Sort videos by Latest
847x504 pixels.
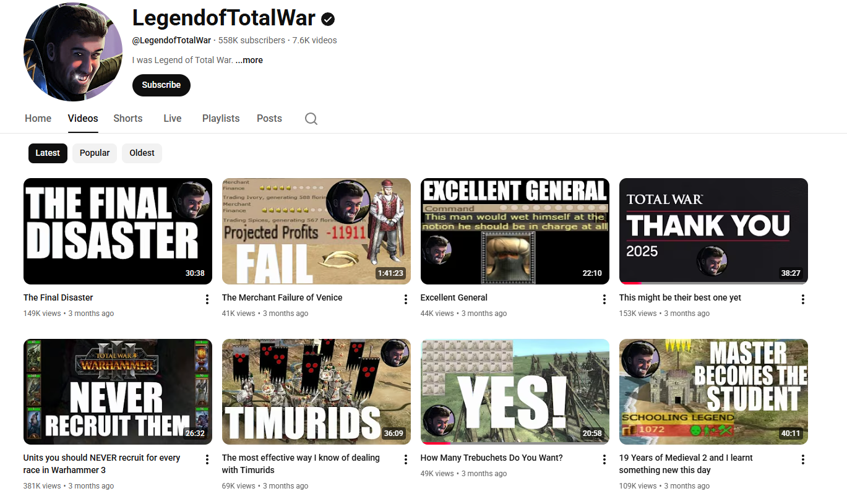48,153
